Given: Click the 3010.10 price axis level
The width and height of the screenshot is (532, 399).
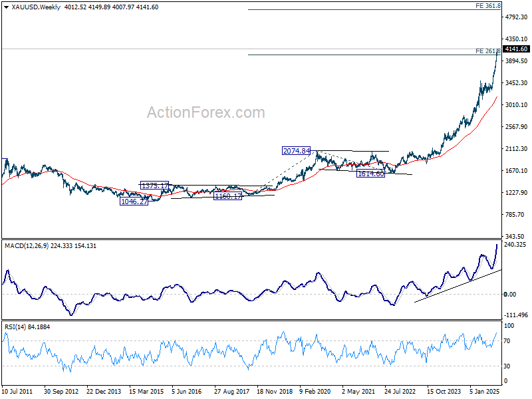Looking at the screenshot, I should [x=515, y=105].
